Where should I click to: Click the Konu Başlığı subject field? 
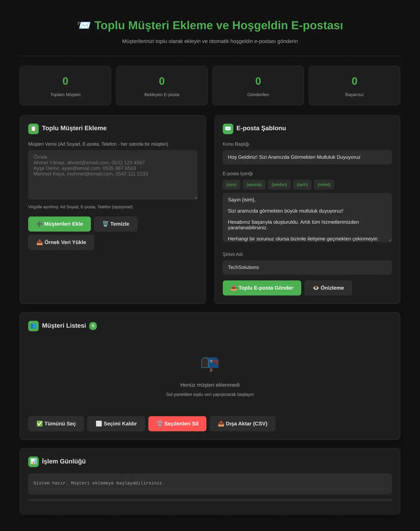[307, 157]
